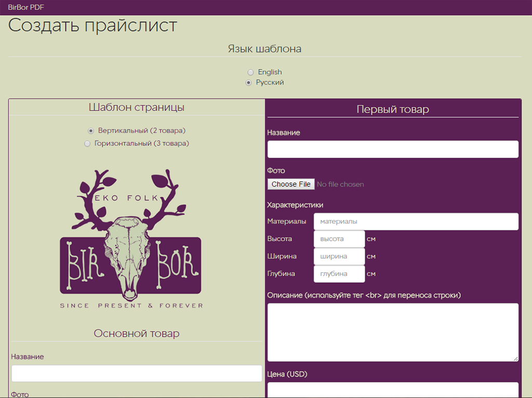The image size is (532, 398).
Task: Focus the Ширина input field
Action: (339, 256)
